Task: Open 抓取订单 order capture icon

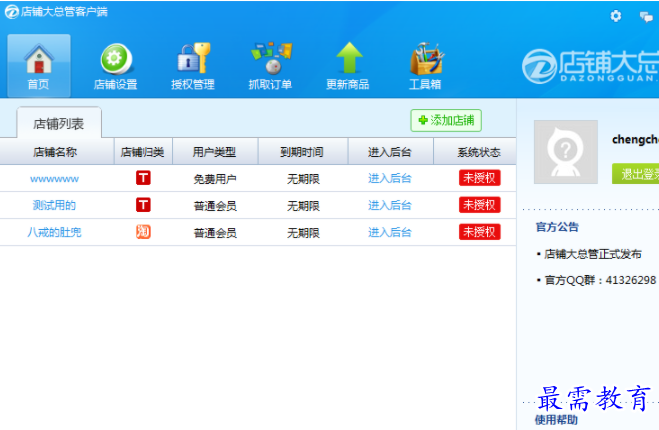Action: tap(270, 66)
